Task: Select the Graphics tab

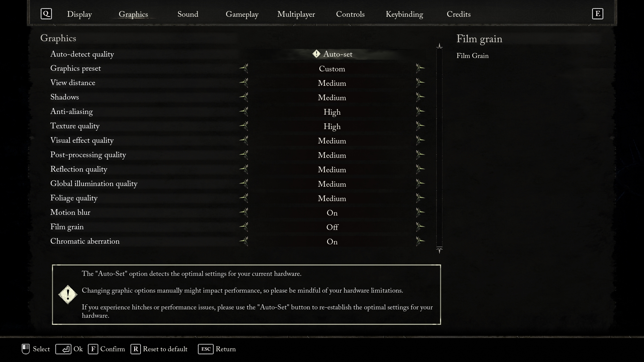Action: coord(133,14)
